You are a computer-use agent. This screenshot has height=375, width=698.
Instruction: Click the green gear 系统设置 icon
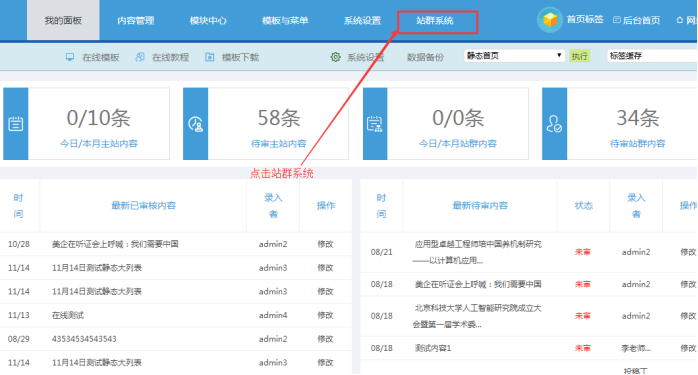pyautogui.click(x=335, y=57)
